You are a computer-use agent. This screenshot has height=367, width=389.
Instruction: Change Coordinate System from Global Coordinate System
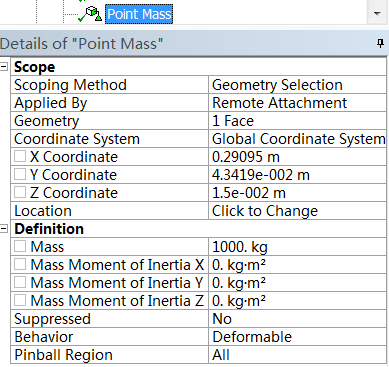coord(297,139)
